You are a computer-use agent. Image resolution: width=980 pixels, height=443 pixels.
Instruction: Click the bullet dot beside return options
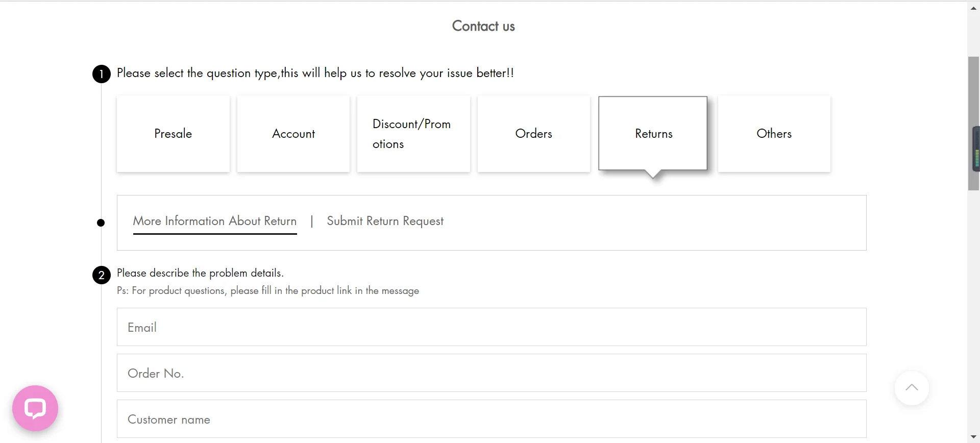(x=101, y=223)
